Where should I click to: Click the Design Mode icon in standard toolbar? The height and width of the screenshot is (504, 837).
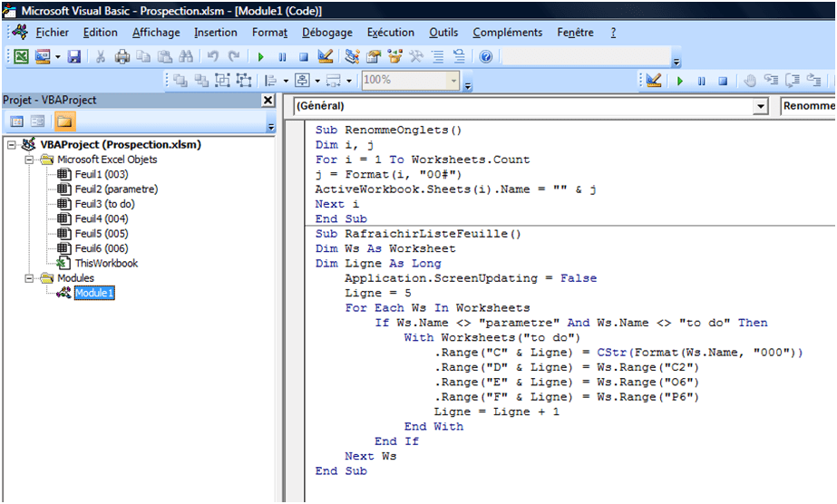(x=326, y=56)
